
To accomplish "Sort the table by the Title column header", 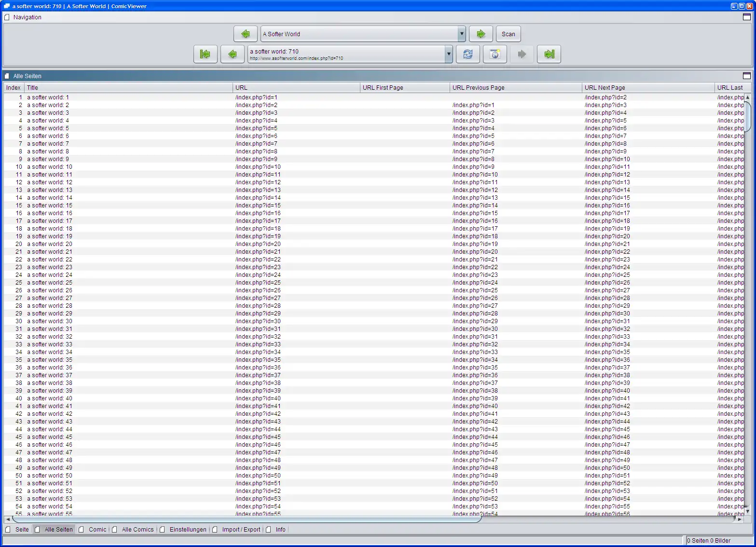I will pyautogui.click(x=129, y=87).
